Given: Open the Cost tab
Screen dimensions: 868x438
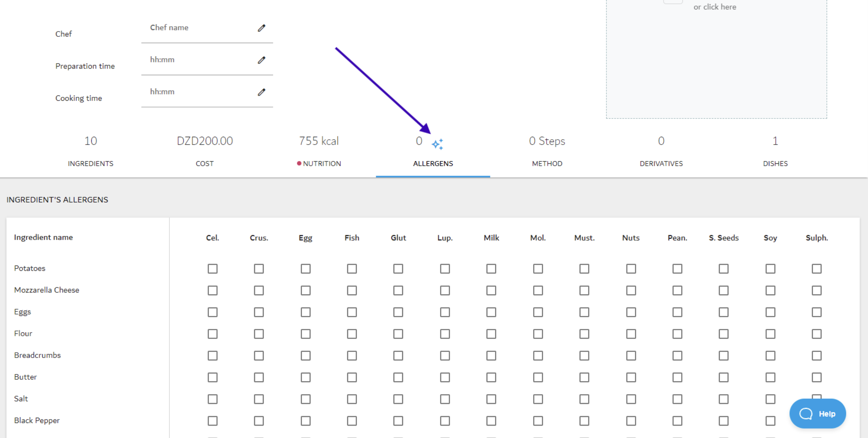Looking at the screenshot, I should [205, 151].
